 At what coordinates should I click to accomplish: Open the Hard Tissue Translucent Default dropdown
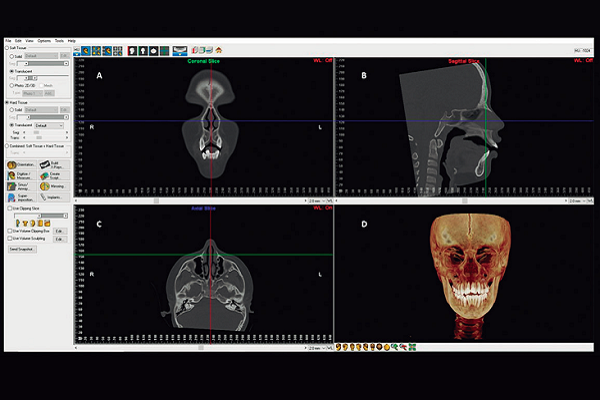49,126
